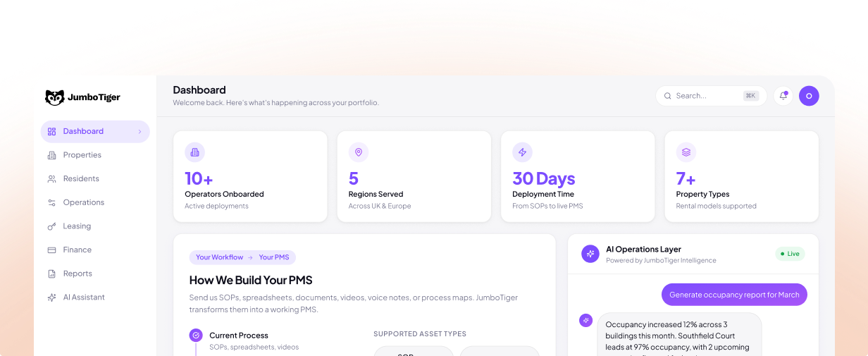Focus the Search input field

click(711, 96)
